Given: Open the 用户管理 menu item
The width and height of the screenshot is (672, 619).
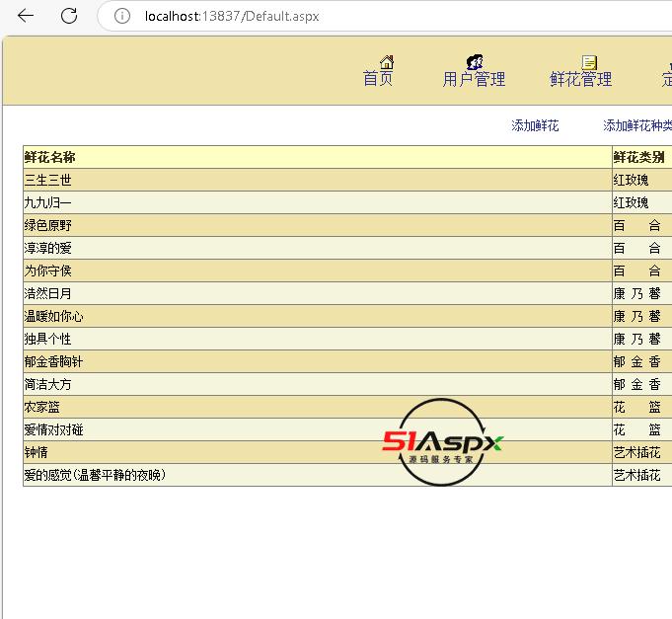Looking at the screenshot, I should click(x=474, y=79).
